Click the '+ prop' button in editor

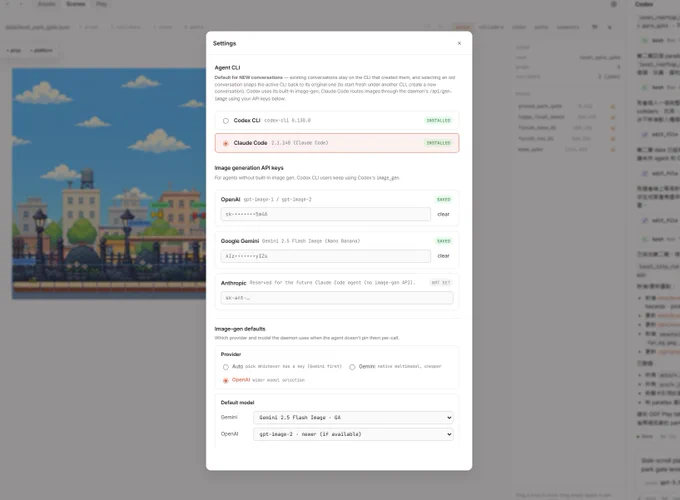14,50
